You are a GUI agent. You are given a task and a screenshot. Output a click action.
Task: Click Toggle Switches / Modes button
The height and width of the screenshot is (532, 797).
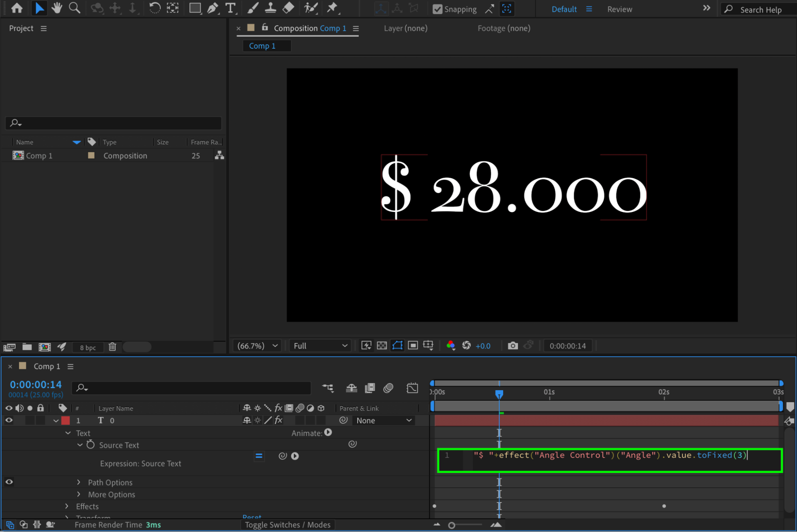tap(288, 525)
